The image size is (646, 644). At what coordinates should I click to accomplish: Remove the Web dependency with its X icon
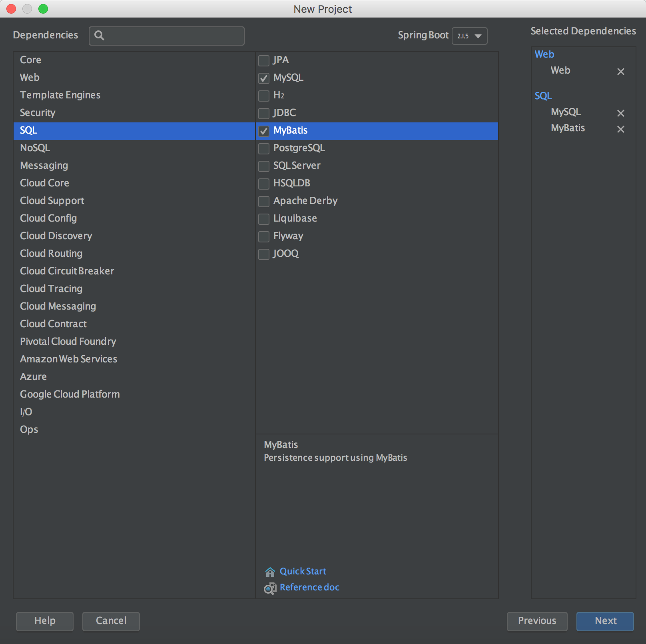pos(621,71)
